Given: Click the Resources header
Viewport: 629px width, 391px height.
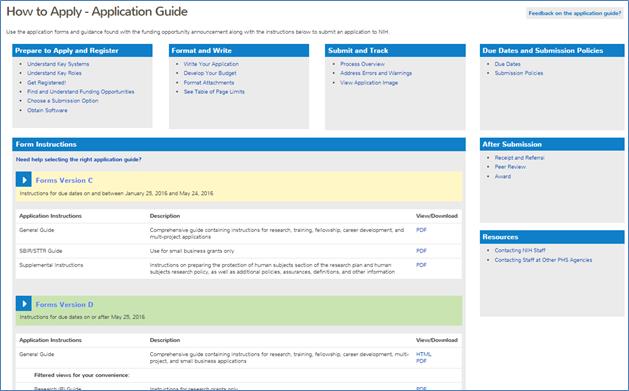Looking at the screenshot, I should 552,237.
